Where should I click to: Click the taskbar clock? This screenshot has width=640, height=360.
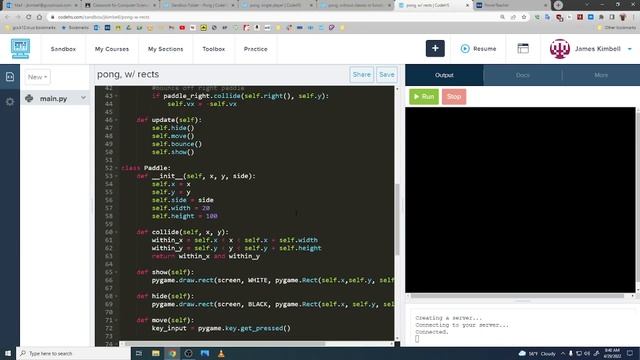point(612,353)
